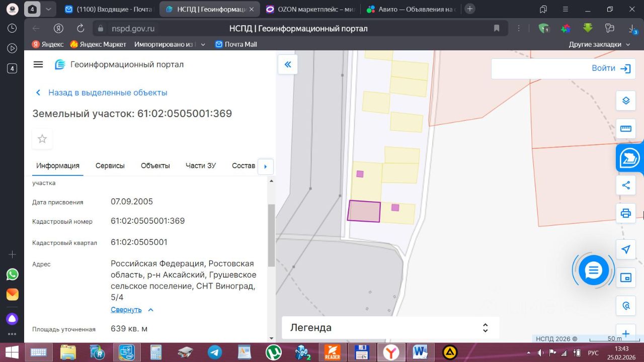Expand the tab groups dropdown arrow
The width and height of the screenshot is (644, 362).
click(x=48, y=9)
